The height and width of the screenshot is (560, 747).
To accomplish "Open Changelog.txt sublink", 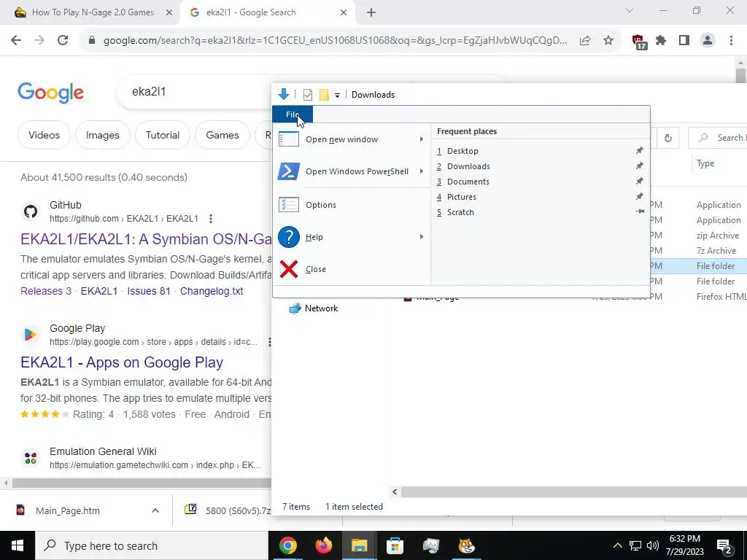I will [x=212, y=291].
